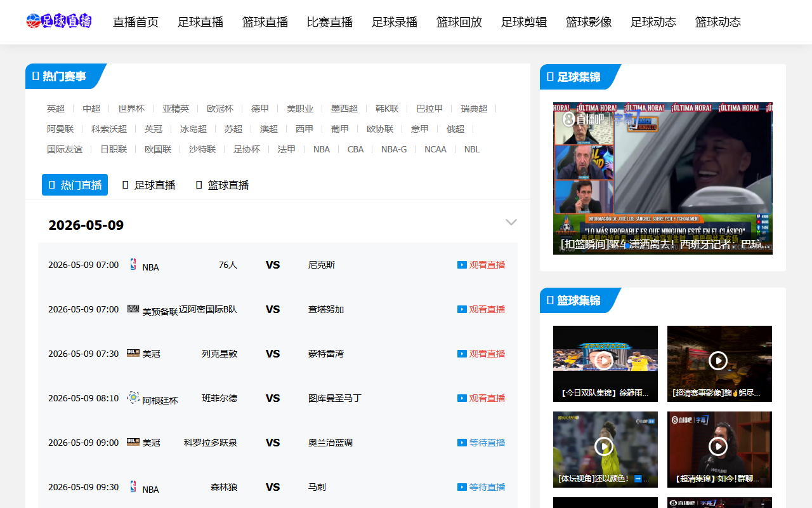Play the 今日双队集锦 basketball video

(x=605, y=361)
